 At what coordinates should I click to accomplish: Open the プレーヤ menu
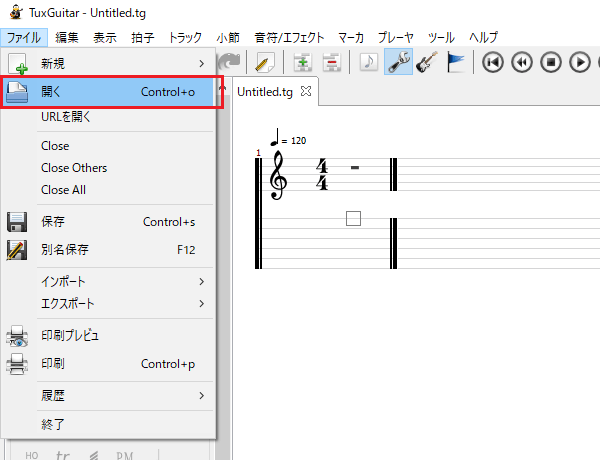pyautogui.click(x=396, y=38)
